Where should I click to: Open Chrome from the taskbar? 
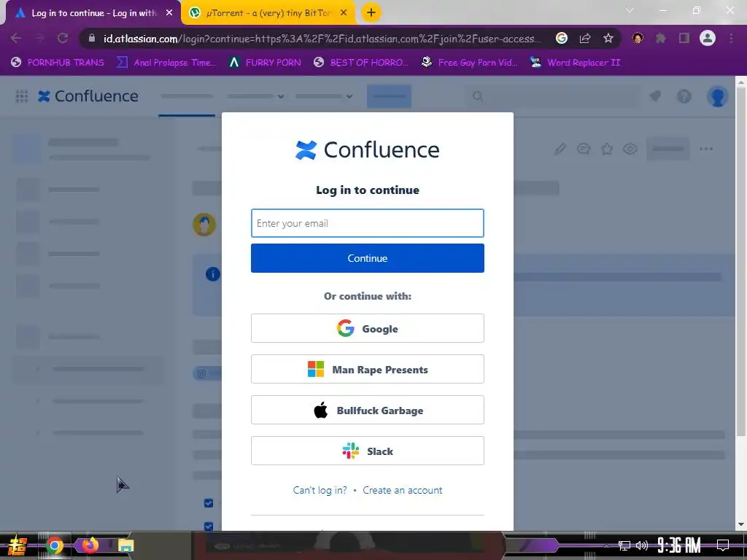54,545
